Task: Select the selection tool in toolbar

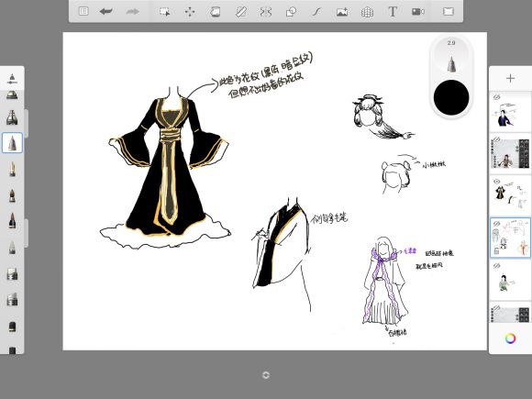Action: (x=165, y=12)
